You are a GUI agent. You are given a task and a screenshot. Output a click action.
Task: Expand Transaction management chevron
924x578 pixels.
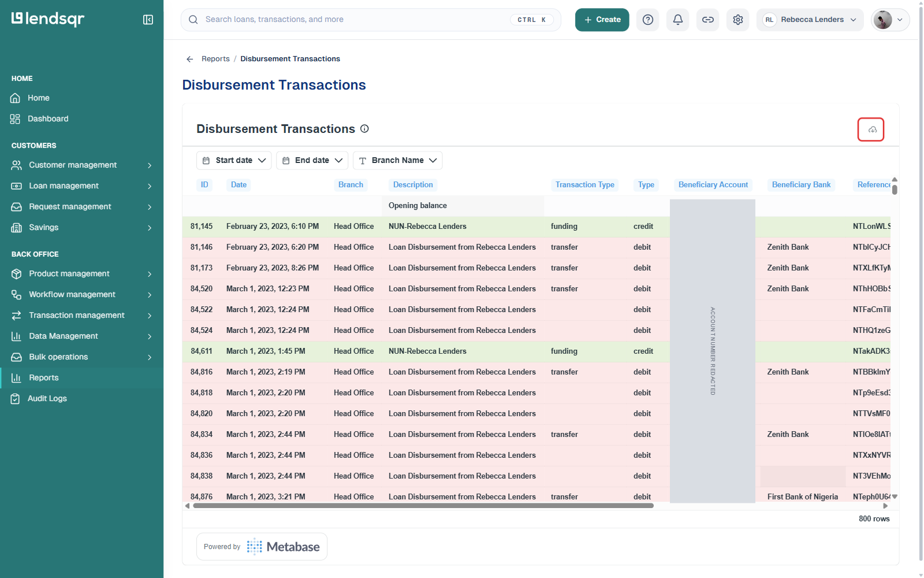[x=150, y=316]
